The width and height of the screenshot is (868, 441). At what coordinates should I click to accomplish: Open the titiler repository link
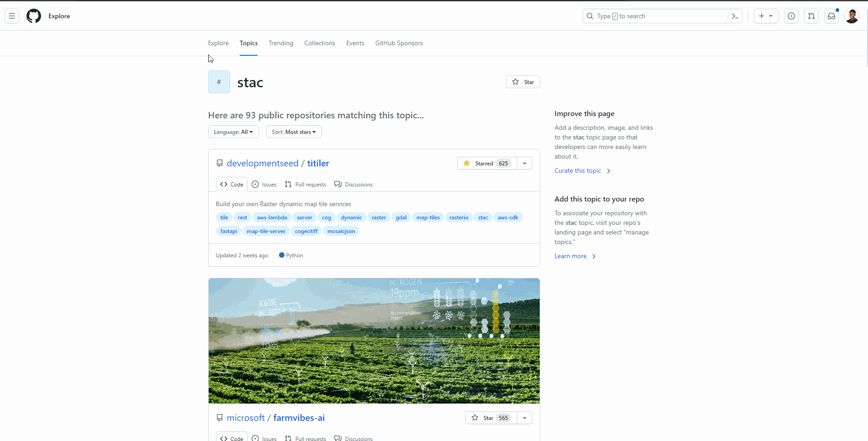click(318, 163)
